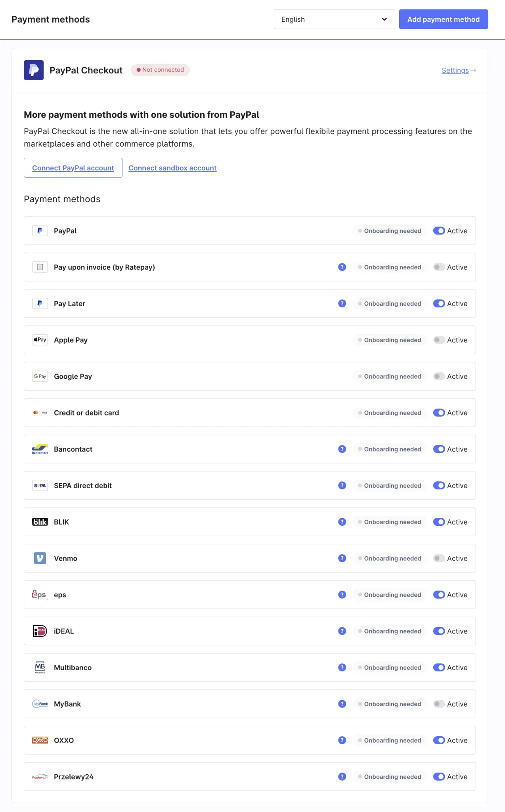Click the help icon for SEPA direct debit
This screenshot has width=505, height=812.
coord(342,485)
